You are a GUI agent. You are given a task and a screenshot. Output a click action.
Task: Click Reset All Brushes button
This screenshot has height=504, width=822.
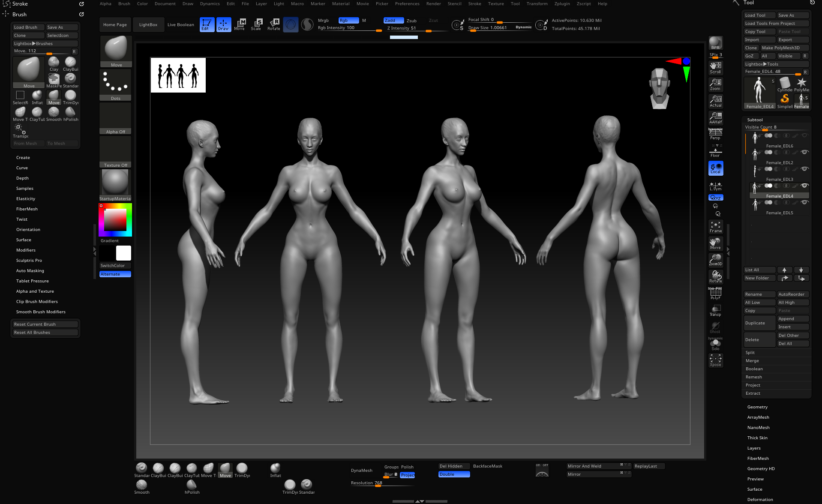coord(44,333)
